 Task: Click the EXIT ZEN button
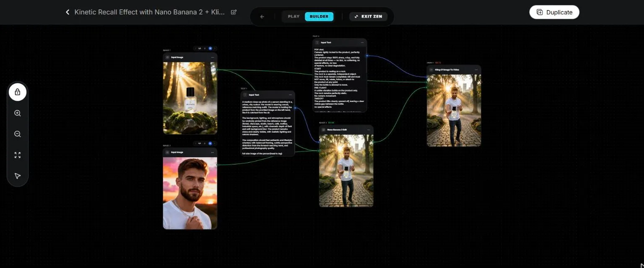click(368, 17)
